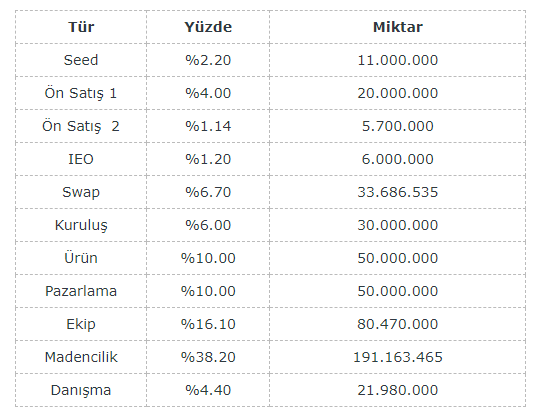Click the Swap type cell

click(81, 192)
